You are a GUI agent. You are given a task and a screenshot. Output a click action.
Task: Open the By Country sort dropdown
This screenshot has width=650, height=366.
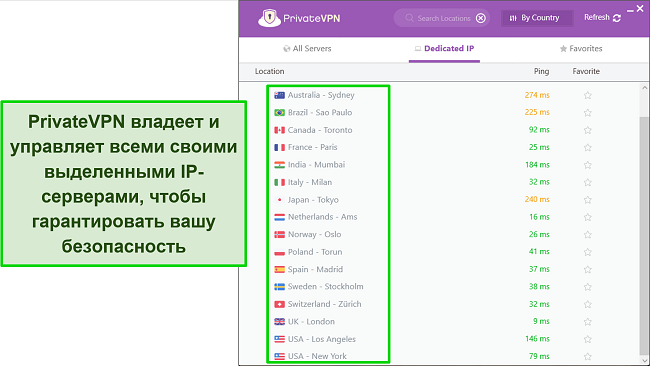pyautogui.click(x=537, y=18)
